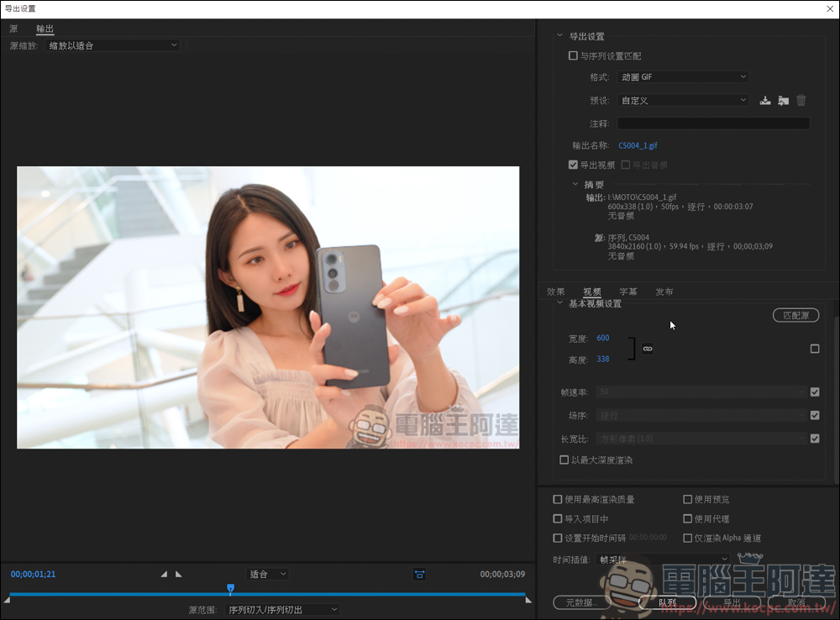This screenshot has height=620, width=840.
Task: Click the video preview image
Action: (x=268, y=307)
